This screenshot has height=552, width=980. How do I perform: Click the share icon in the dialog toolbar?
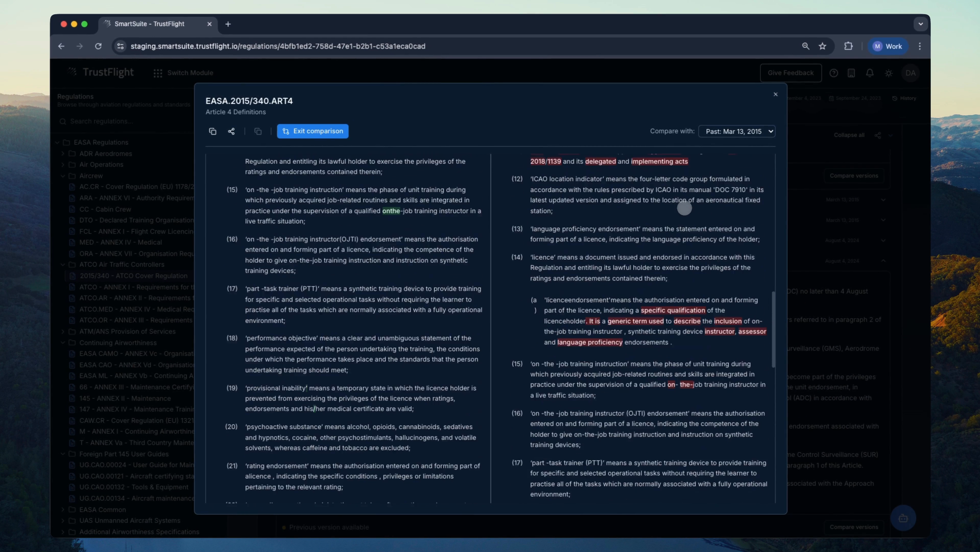[231, 131]
